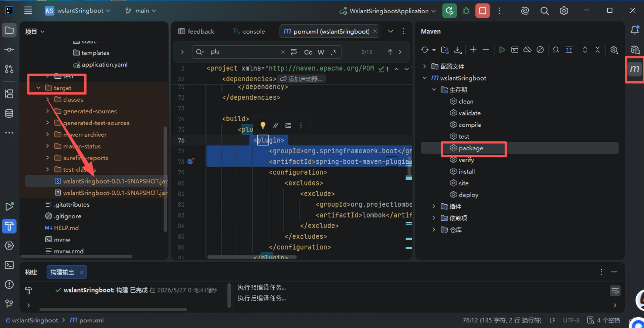This screenshot has width=644, height=328.
Task: Open the Pull Requests tool window
Action: pyautogui.click(x=9, y=69)
